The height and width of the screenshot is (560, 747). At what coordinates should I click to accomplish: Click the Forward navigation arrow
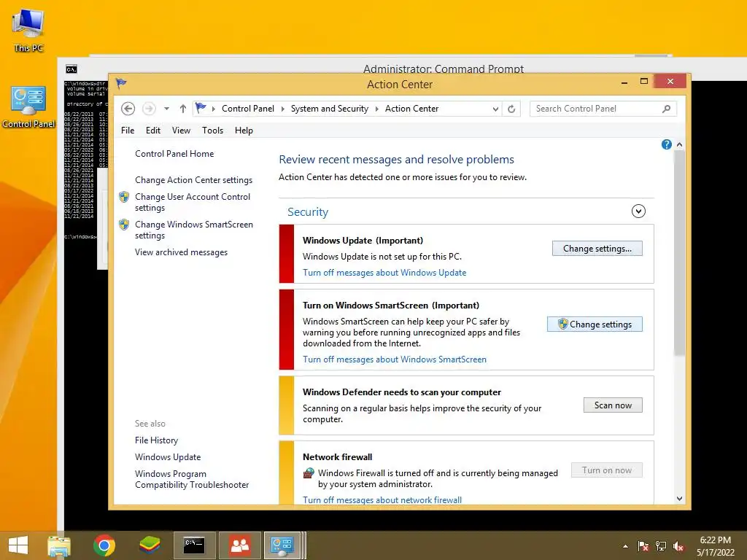coord(149,109)
